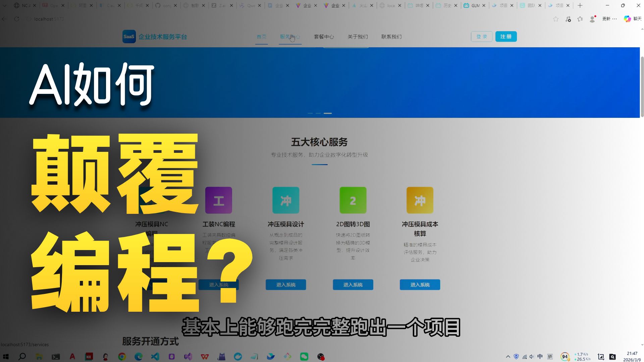Expand the tab search chevron at top-left
The image size is (644, 362).
click(5, 5)
